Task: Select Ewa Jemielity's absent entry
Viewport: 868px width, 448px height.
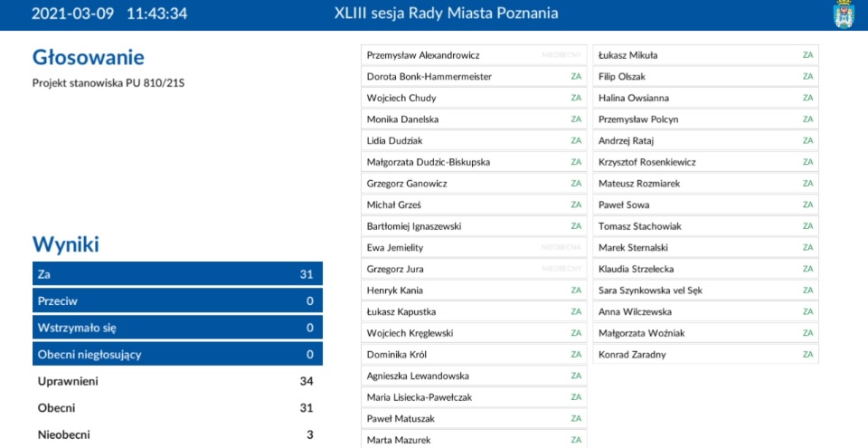Action: [474, 248]
